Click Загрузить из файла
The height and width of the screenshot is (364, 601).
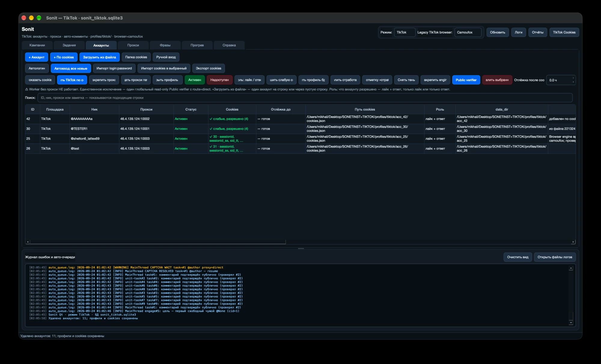coord(99,57)
